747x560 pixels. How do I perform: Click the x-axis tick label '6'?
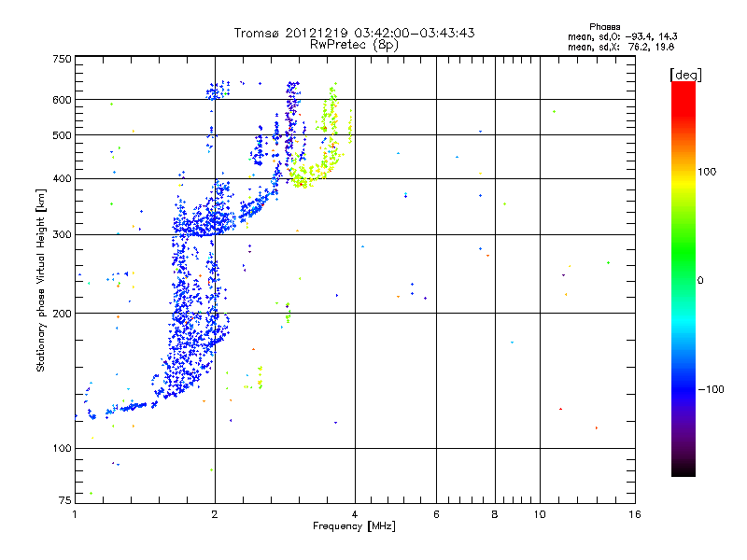click(x=436, y=514)
